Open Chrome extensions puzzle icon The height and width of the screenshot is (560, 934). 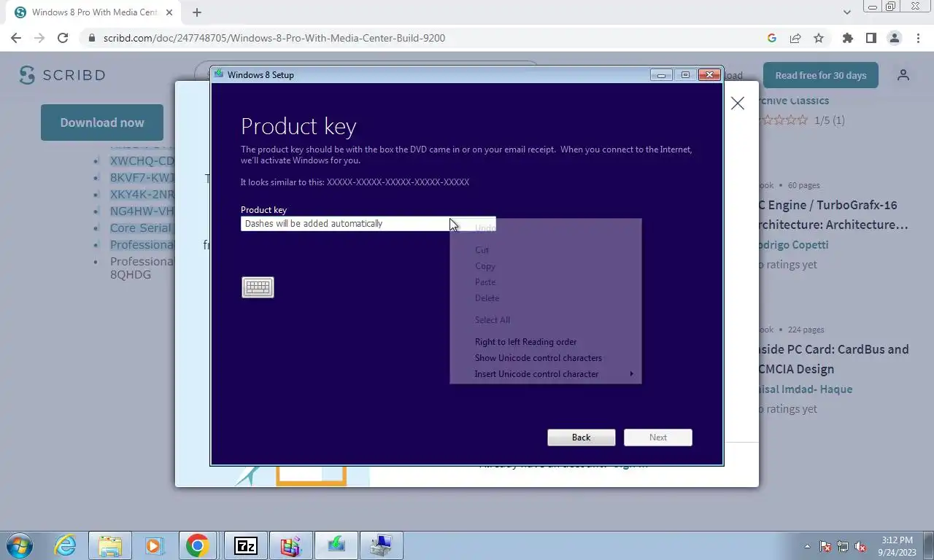pos(847,38)
